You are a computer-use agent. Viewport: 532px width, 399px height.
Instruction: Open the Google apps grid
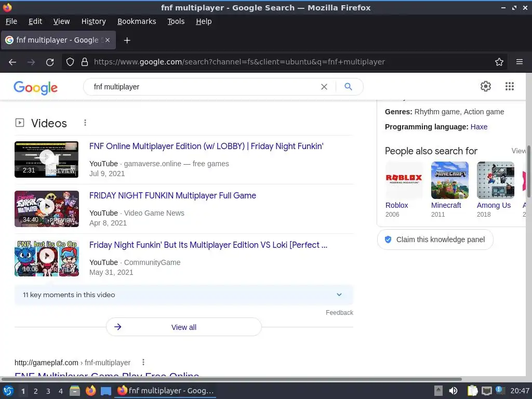tap(510, 86)
